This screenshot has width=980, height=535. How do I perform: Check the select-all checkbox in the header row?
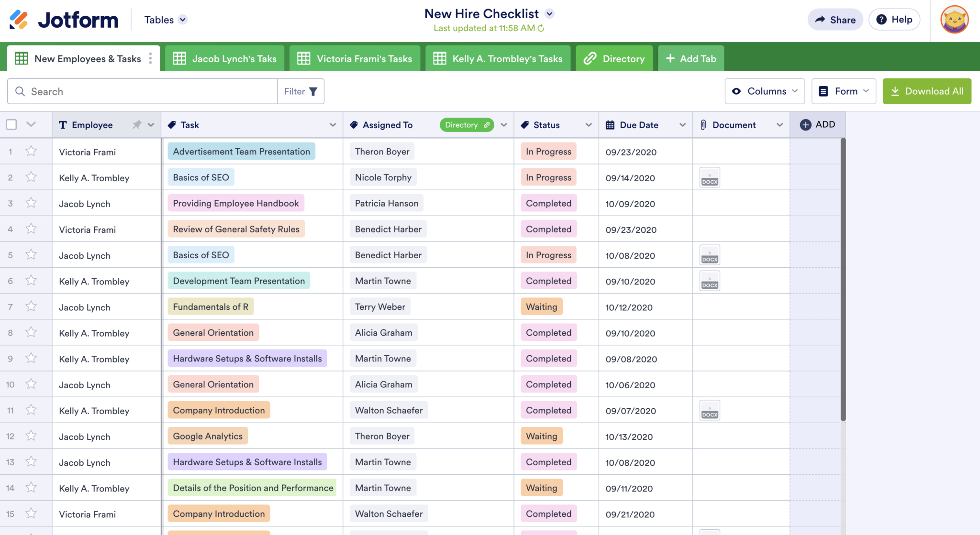coord(11,124)
